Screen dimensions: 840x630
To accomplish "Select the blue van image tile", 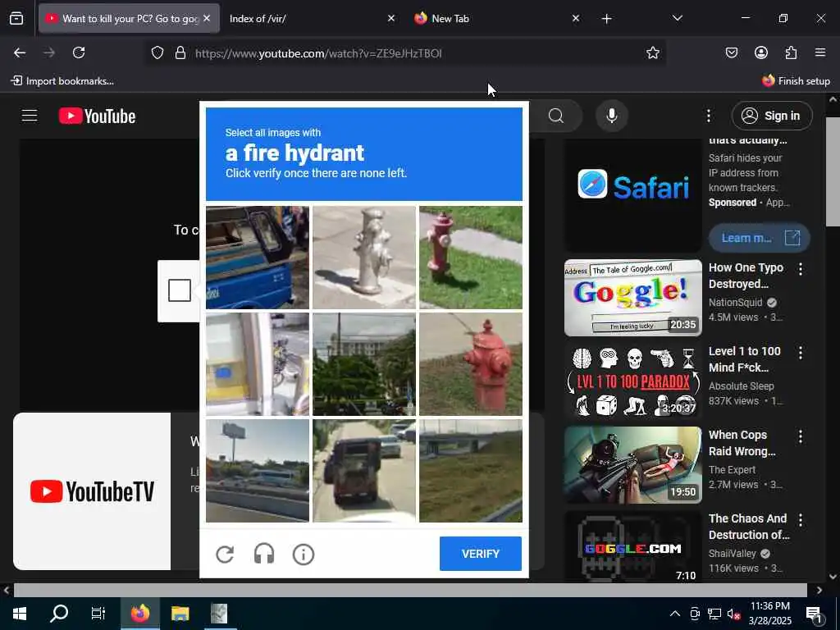I will pos(258,258).
